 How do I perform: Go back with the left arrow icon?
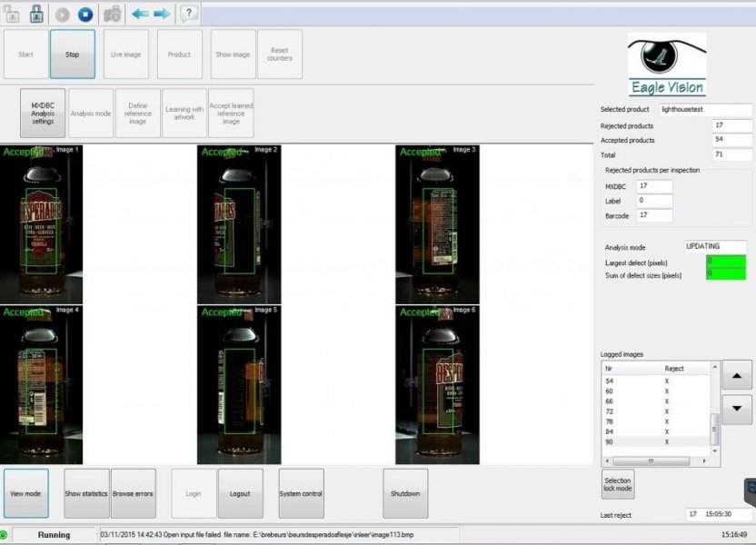click(140, 14)
